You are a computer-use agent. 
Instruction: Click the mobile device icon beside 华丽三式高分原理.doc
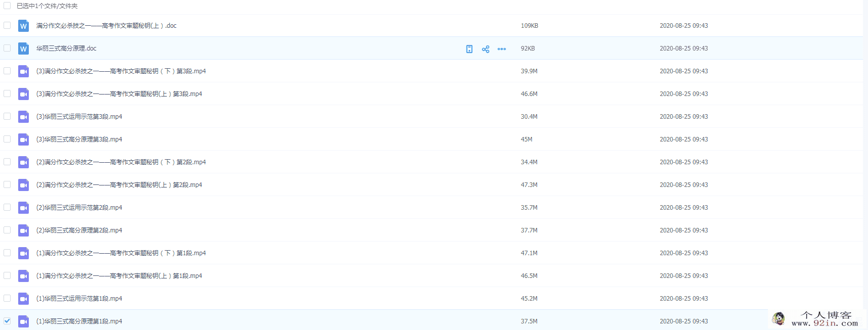click(469, 49)
